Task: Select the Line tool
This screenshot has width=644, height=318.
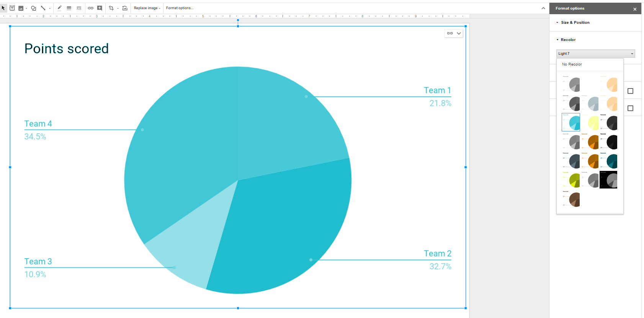Action: point(43,8)
